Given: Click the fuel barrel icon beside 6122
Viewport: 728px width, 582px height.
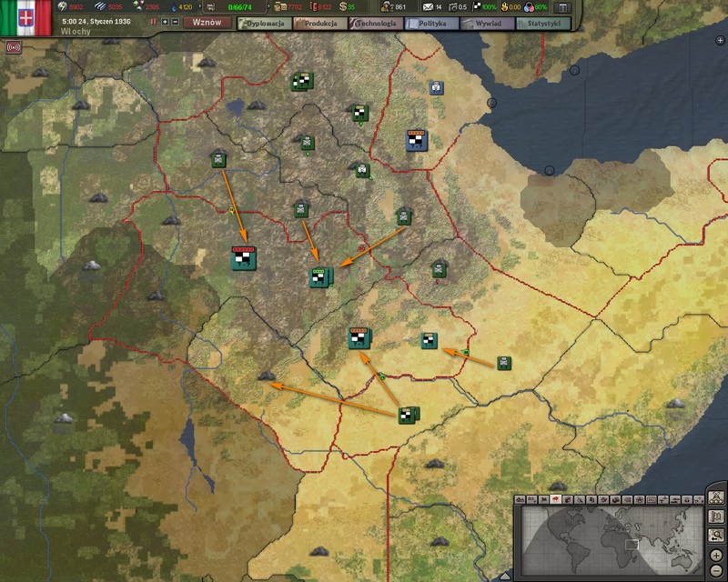Looking at the screenshot, I should coord(313,6).
